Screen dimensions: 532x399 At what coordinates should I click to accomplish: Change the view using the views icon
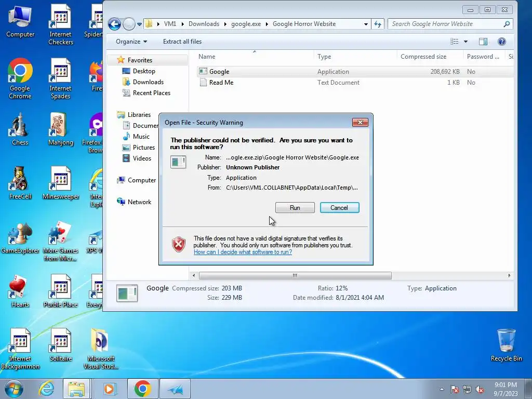tap(454, 42)
